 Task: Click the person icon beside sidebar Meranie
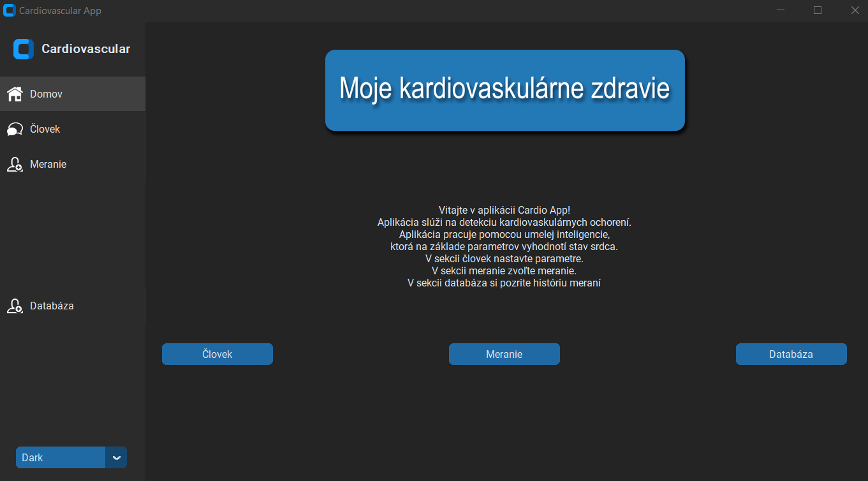(x=15, y=165)
